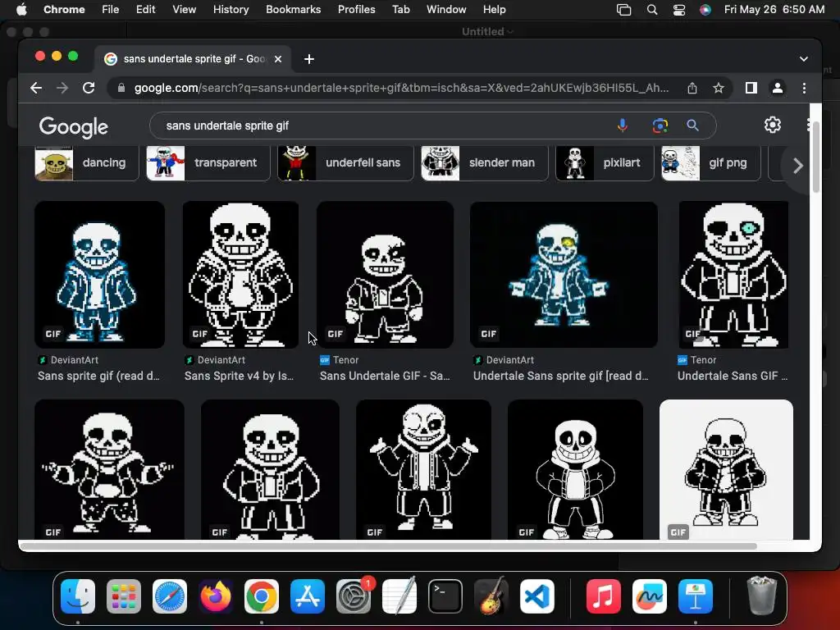The height and width of the screenshot is (630, 840).
Task: Click the browser forward arrow
Action: click(x=62, y=88)
